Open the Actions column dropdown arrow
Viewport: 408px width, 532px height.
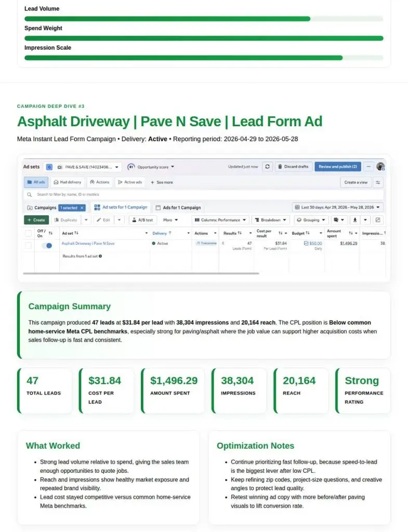pyautogui.click(x=215, y=233)
